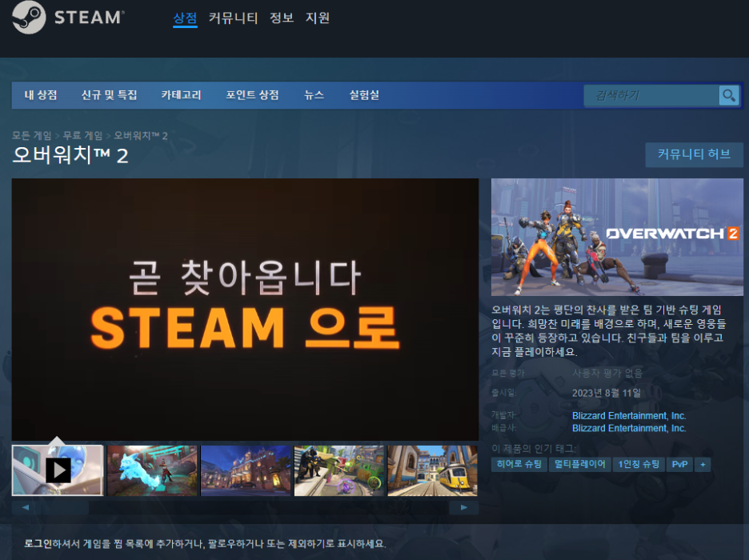This screenshot has height=560, width=749.
Task: Open the 실험실 tab
Action: click(x=364, y=95)
